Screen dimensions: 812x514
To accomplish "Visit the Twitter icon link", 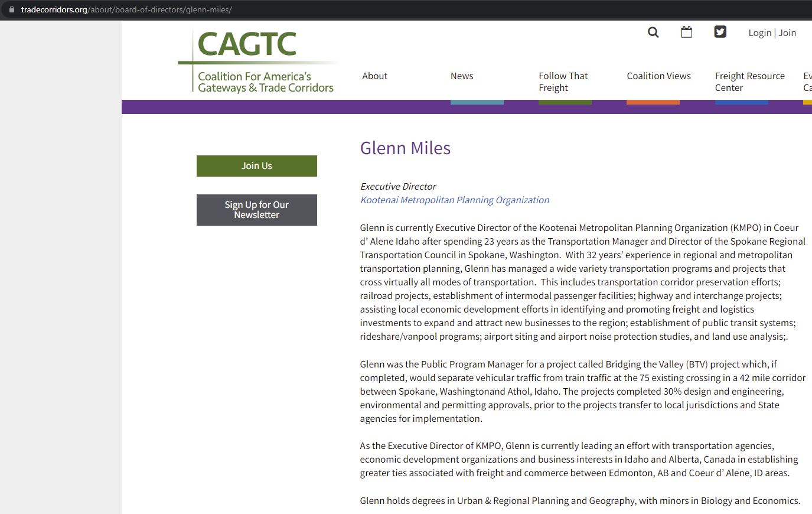I will [x=720, y=32].
